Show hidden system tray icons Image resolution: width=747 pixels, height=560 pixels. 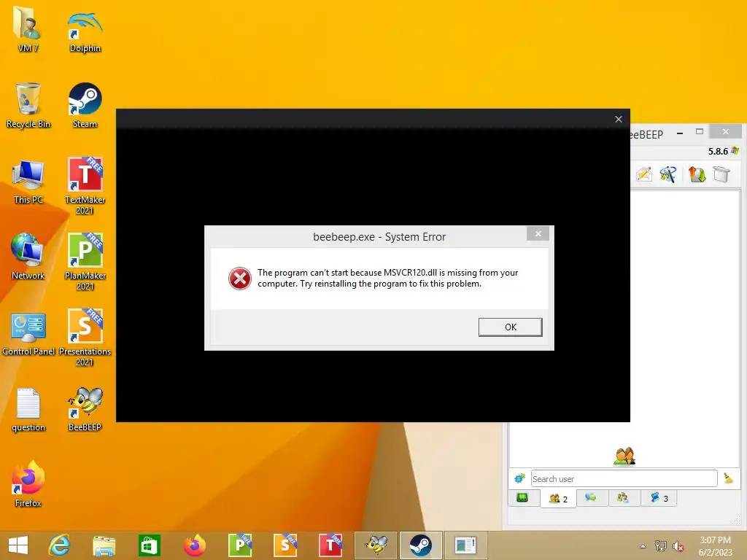click(643, 546)
